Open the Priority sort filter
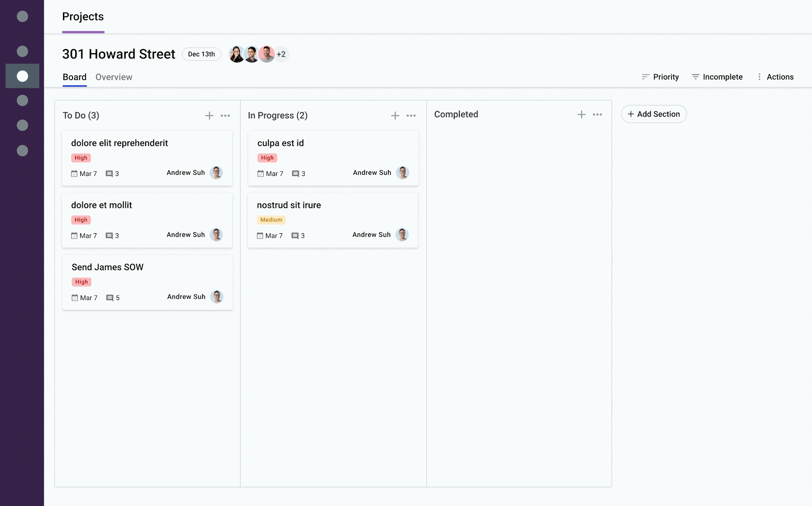 pos(660,77)
